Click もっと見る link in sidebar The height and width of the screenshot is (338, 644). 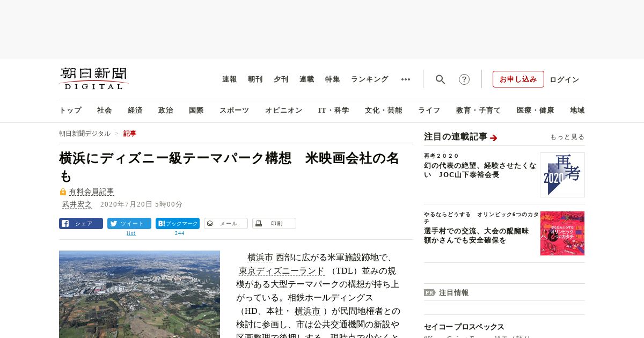pyautogui.click(x=567, y=137)
